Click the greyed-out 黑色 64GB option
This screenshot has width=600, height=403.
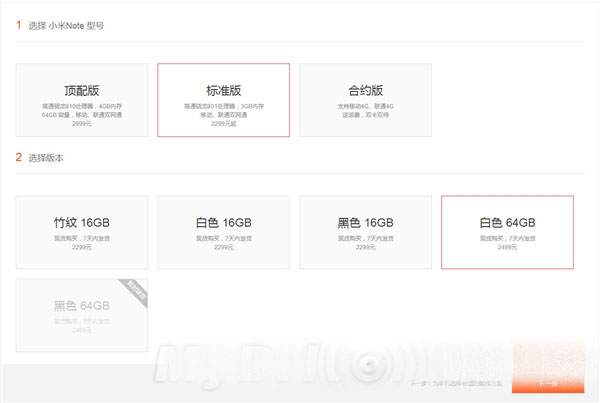click(82, 315)
